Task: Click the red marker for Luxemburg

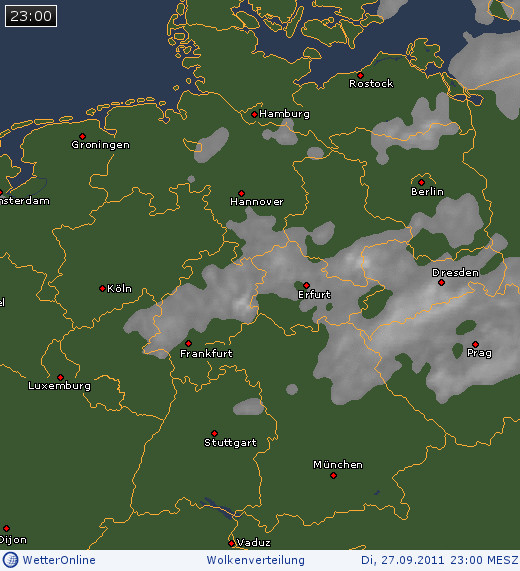Action: (x=60, y=377)
